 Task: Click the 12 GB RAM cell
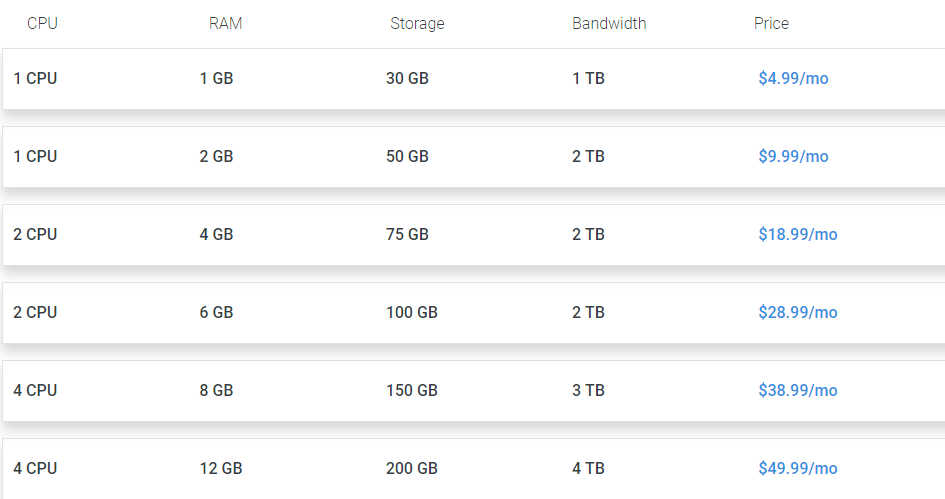click(221, 468)
